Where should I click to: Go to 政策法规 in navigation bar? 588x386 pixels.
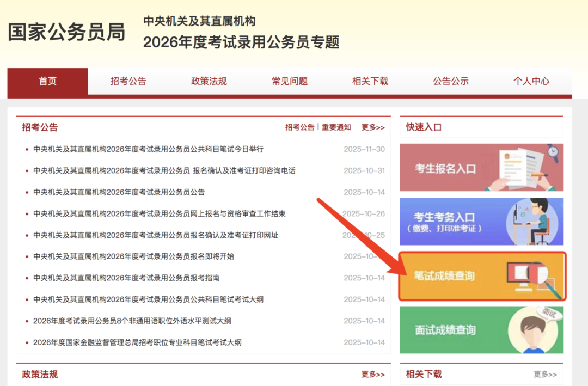coord(209,82)
